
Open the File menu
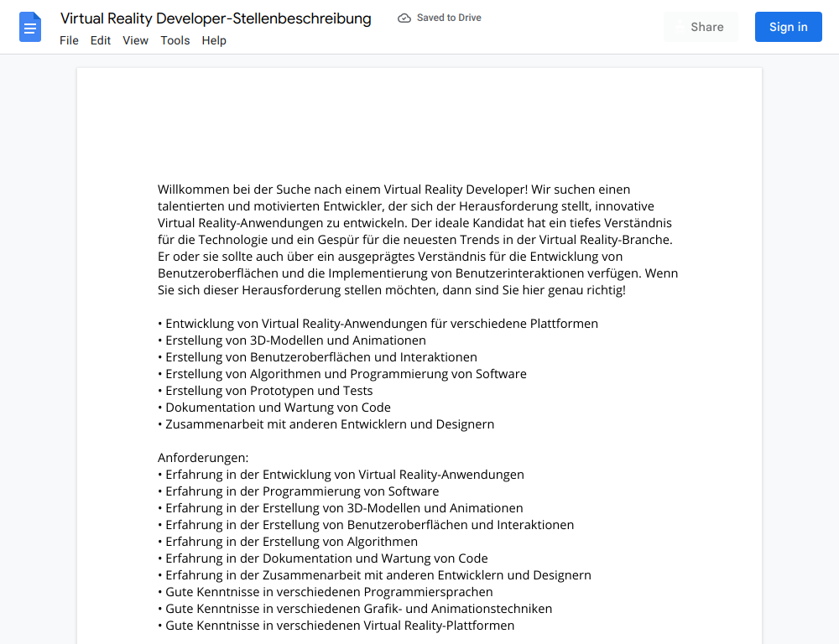pyautogui.click(x=69, y=40)
